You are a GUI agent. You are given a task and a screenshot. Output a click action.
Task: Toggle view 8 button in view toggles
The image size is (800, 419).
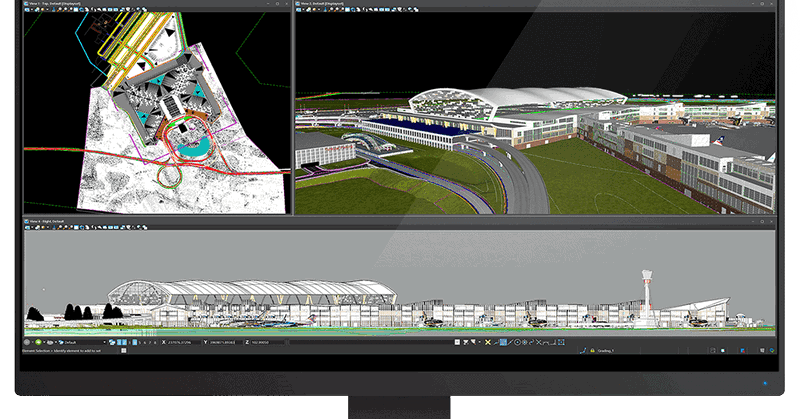tap(155, 342)
